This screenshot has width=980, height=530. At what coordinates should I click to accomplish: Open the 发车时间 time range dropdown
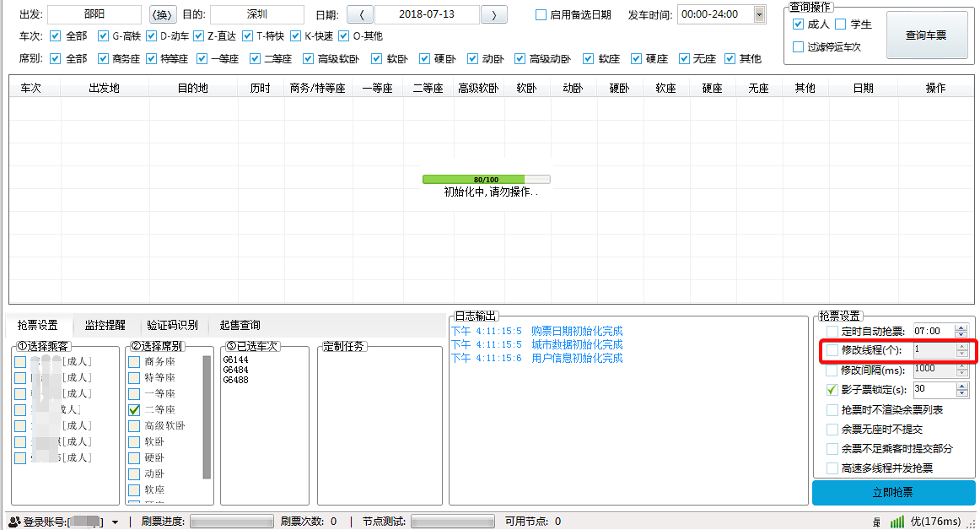[x=757, y=14]
